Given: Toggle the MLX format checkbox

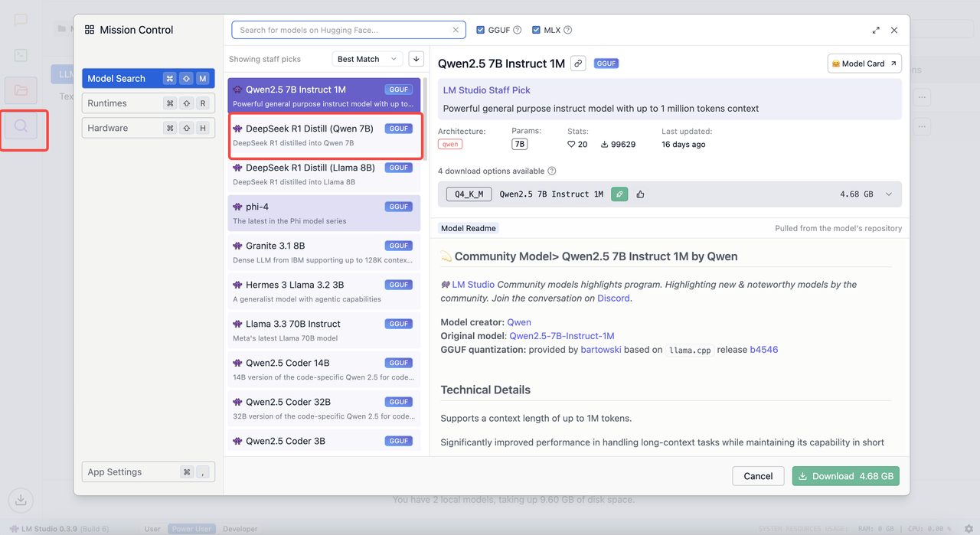Looking at the screenshot, I should tap(536, 31).
